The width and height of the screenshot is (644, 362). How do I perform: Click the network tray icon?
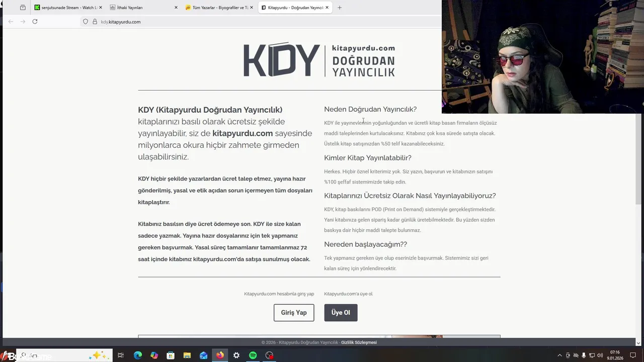(x=592, y=355)
